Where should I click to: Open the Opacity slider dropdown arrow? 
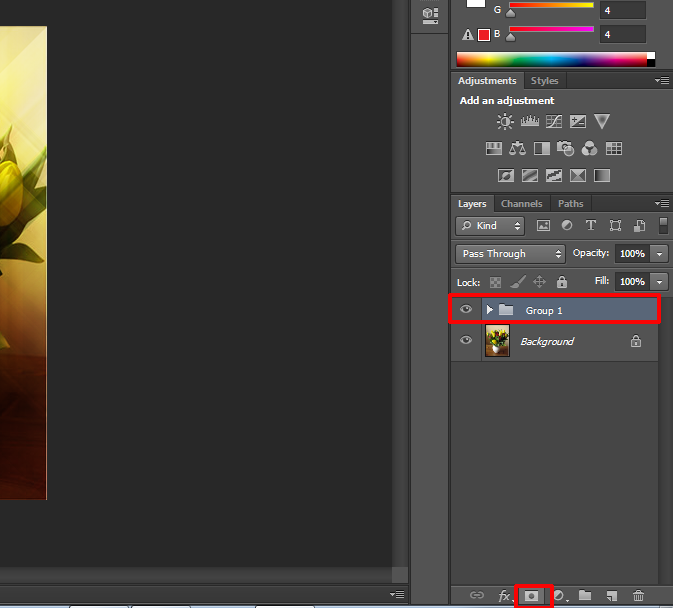pos(659,254)
